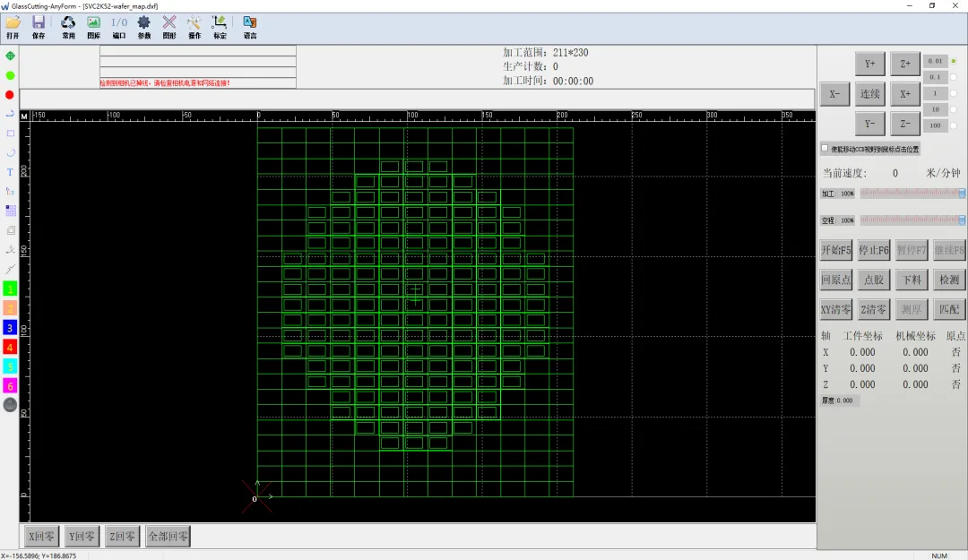Home Y axis with Y回零
The height and width of the screenshot is (560, 968).
tap(82, 537)
